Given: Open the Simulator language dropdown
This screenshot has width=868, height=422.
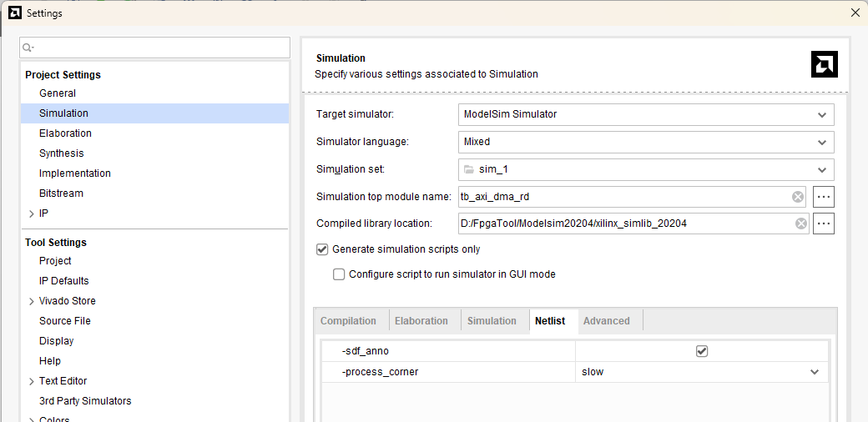Looking at the screenshot, I should click(x=646, y=142).
